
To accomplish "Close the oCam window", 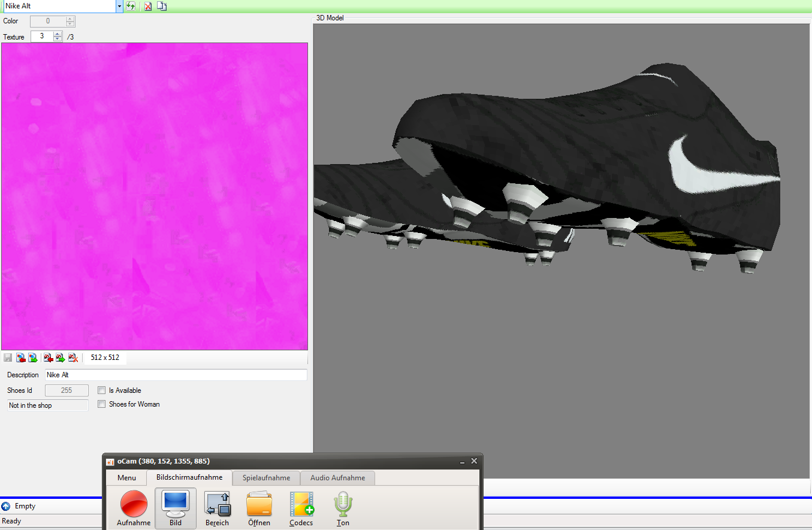I will [474, 461].
